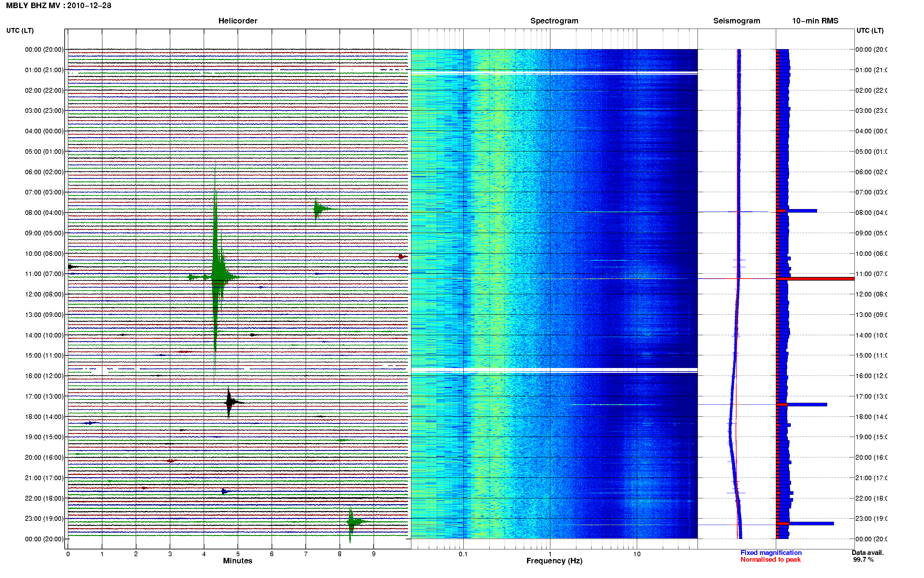Select the Spectrogram panel heading
This screenshot has height=578, width=924.
tap(554, 21)
